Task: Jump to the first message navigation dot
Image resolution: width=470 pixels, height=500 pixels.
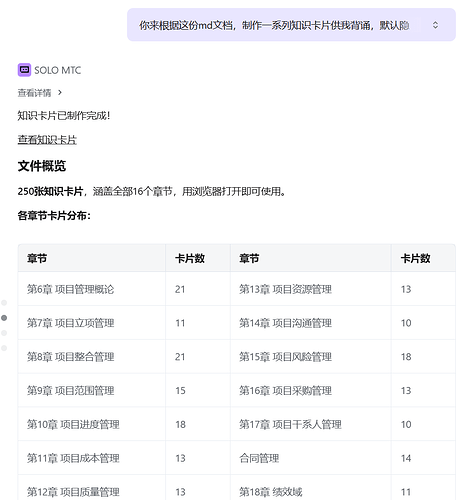Action: click(4, 303)
